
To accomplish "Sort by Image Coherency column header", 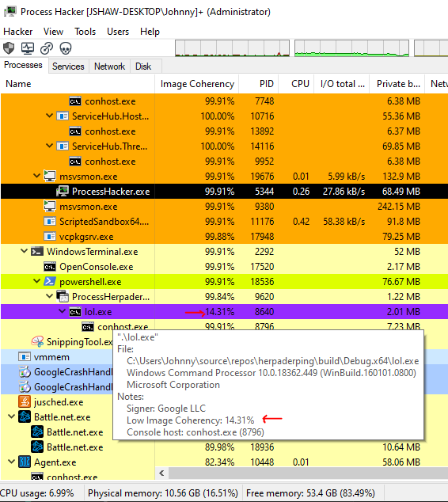I will coord(197,84).
